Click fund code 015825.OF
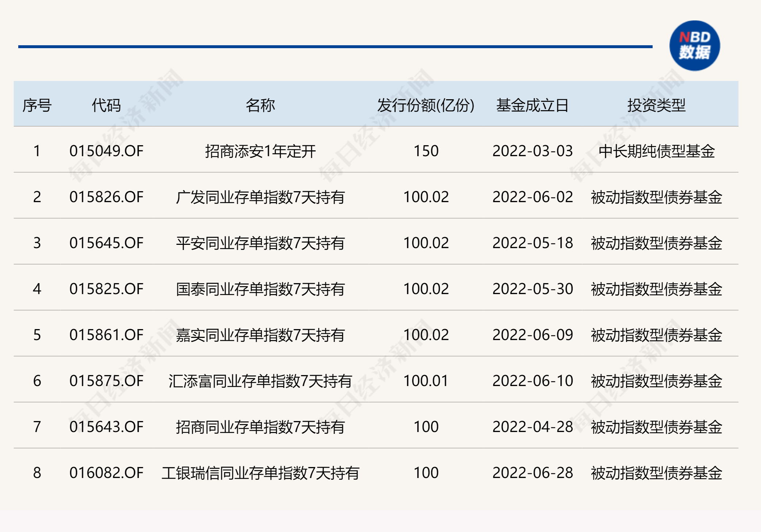The height and width of the screenshot is (532, 761). [106, 289]
